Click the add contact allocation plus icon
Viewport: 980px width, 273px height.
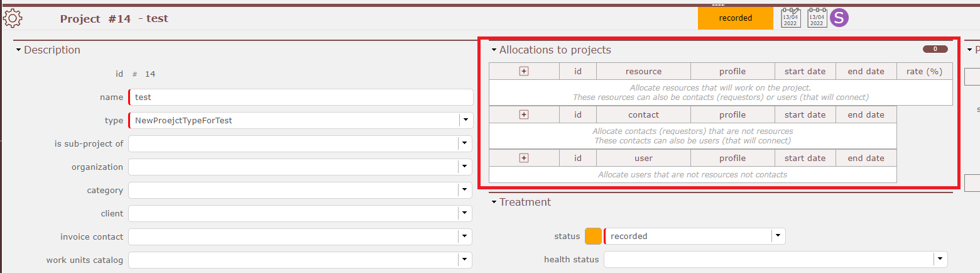pyautogui.click(x=524, y=114)
